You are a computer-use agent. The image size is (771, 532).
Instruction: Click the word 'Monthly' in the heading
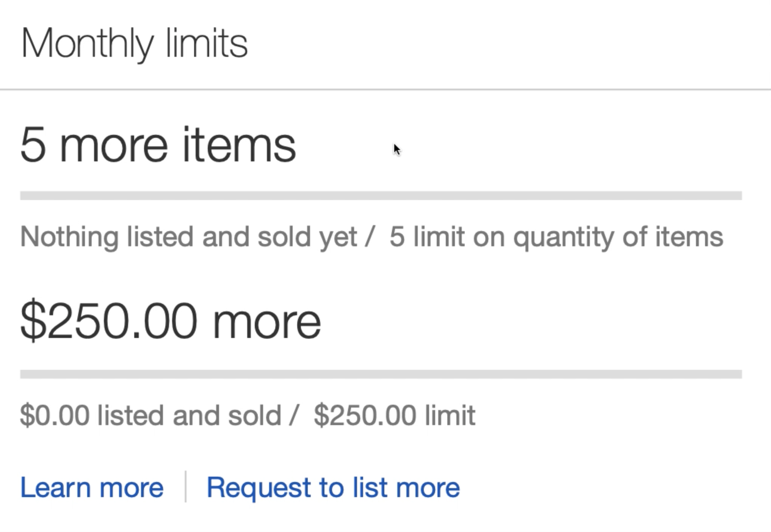click(x=87, y=44)
